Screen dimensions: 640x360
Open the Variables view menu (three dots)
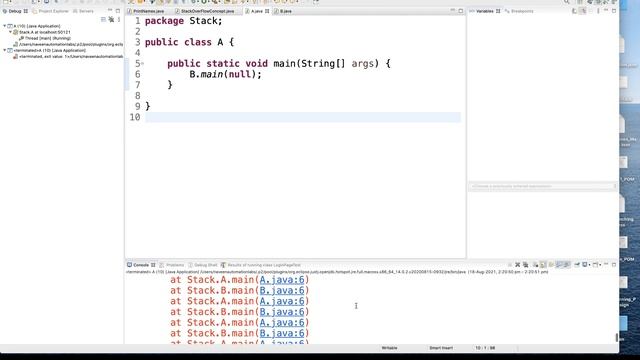598,11
